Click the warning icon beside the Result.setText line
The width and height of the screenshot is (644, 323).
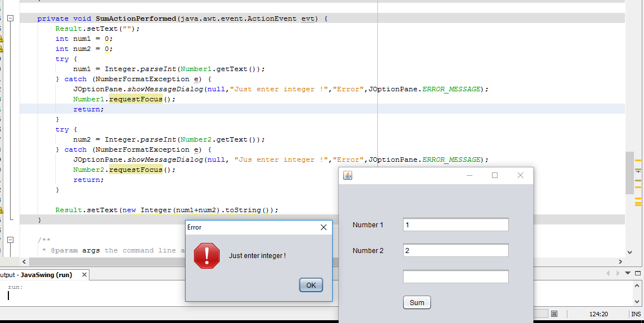(2, 209)
